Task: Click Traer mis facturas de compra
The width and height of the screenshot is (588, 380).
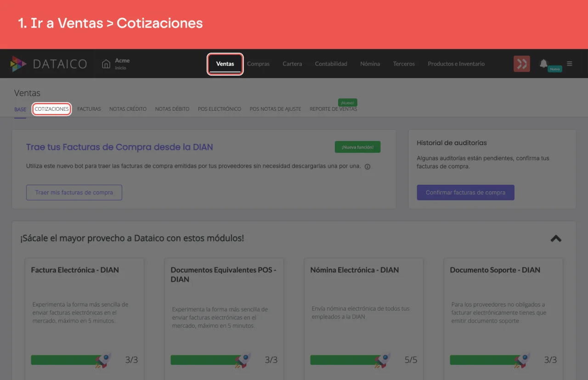Action: click(x=74, y=193)
